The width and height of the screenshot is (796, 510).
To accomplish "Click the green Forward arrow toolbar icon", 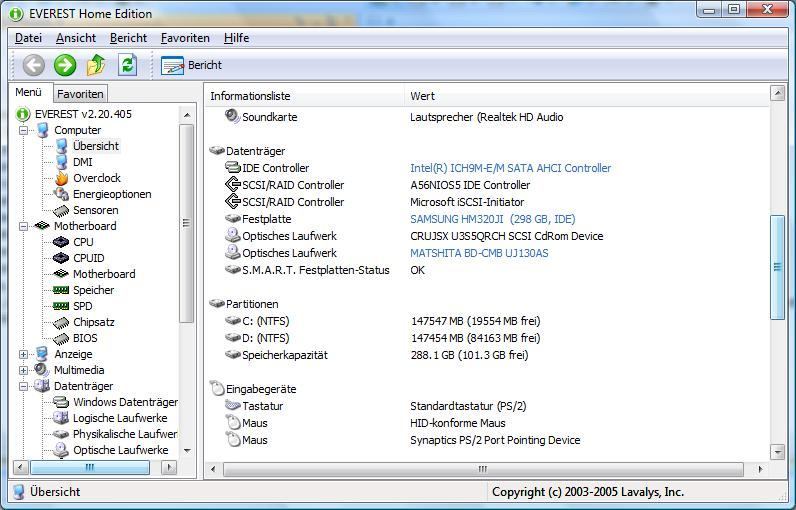I will [x=65, y=65].
